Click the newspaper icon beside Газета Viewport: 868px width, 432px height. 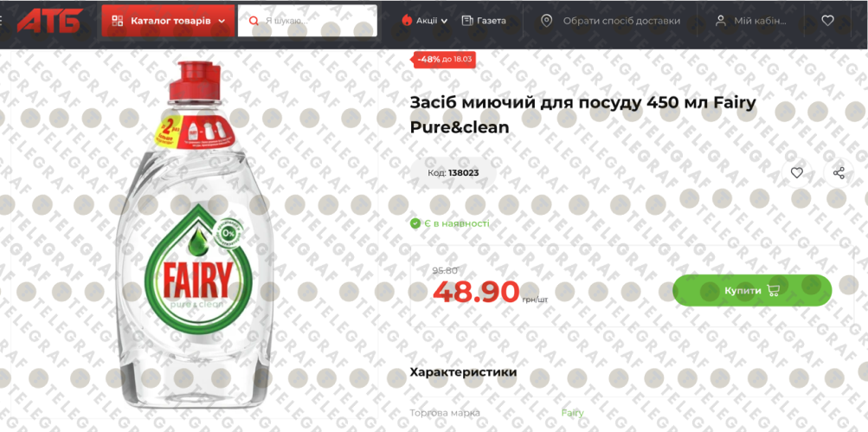coord(467,21)
